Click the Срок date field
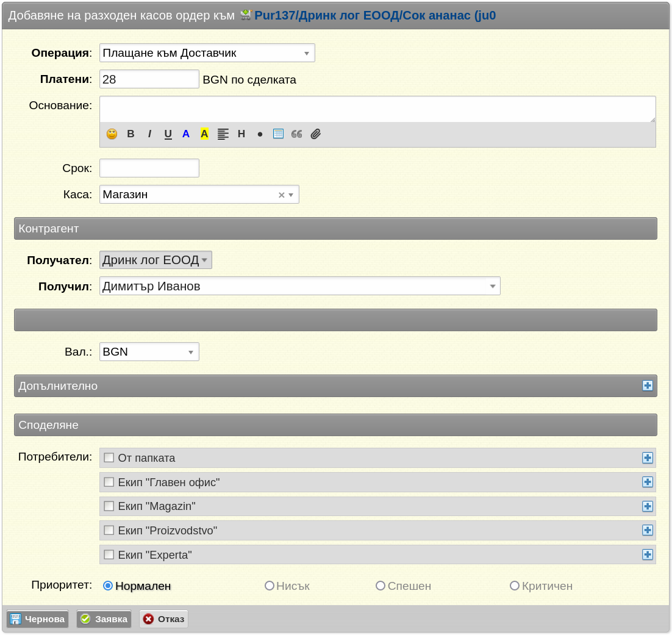Viewport: 672px width, 635px height. click(149, 168)
